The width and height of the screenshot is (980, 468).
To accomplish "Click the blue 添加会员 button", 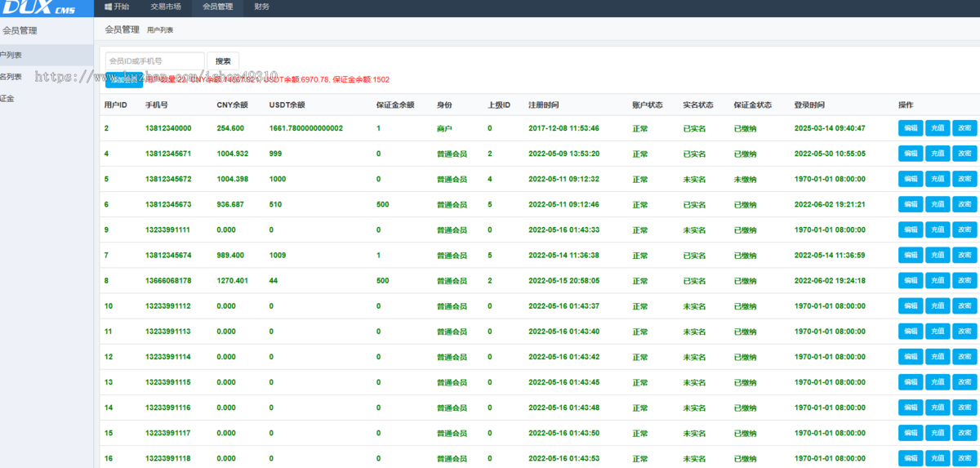I will click(x=124, y=79).
